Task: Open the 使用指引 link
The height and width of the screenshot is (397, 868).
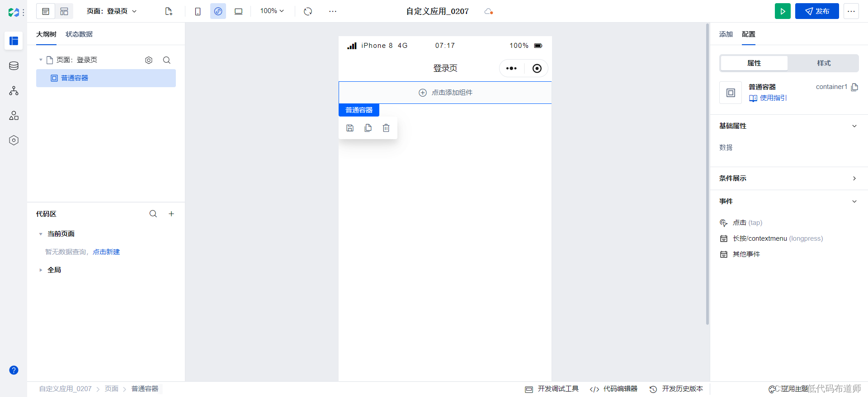Action: coord(768,98)
